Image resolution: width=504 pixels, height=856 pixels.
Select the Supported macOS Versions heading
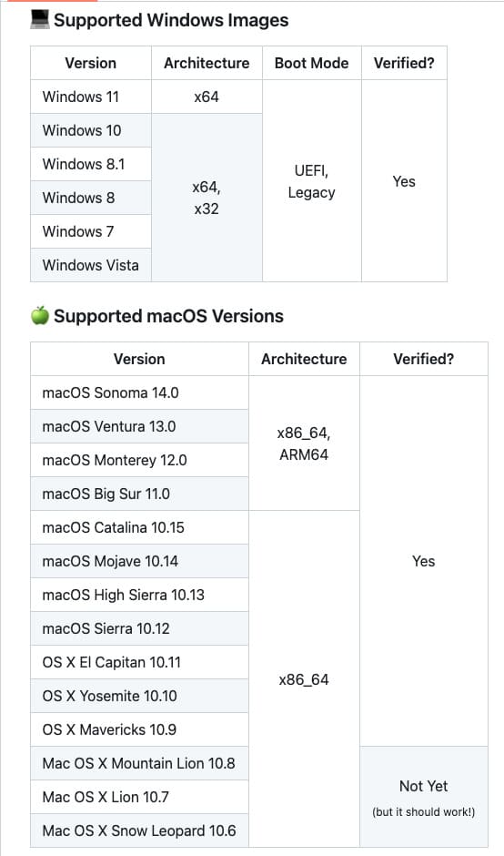tap(168, 316)
